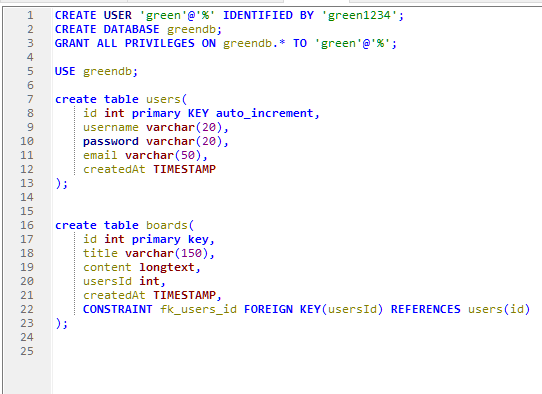Click 'USE' keyword on line 5

point(65,71)
